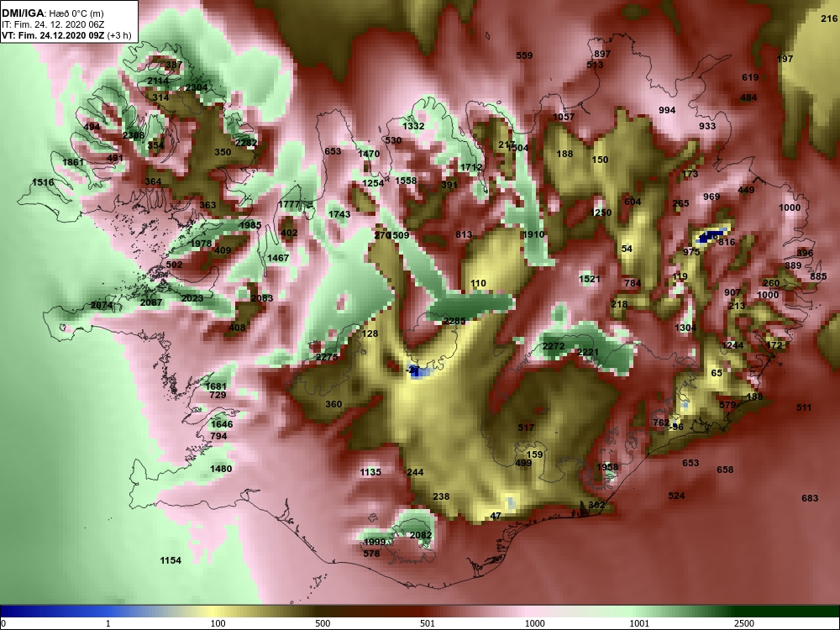This screenshot has width=840, height=630.
Task: Click the map value '907'
Action: 732,292
